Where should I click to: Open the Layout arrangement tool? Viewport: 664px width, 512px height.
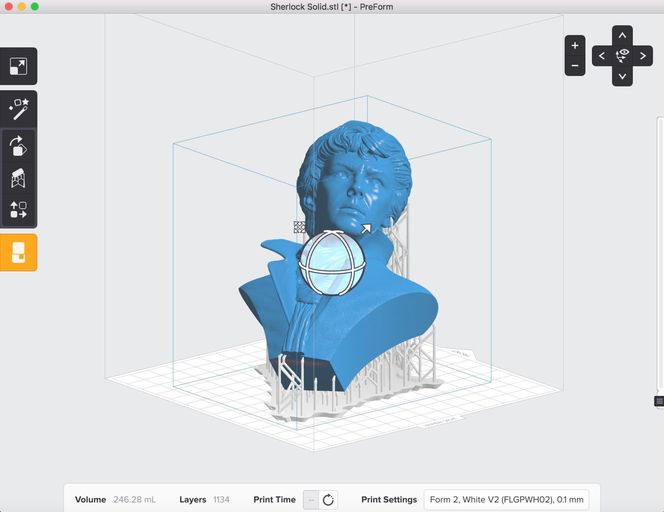[18, 210]
